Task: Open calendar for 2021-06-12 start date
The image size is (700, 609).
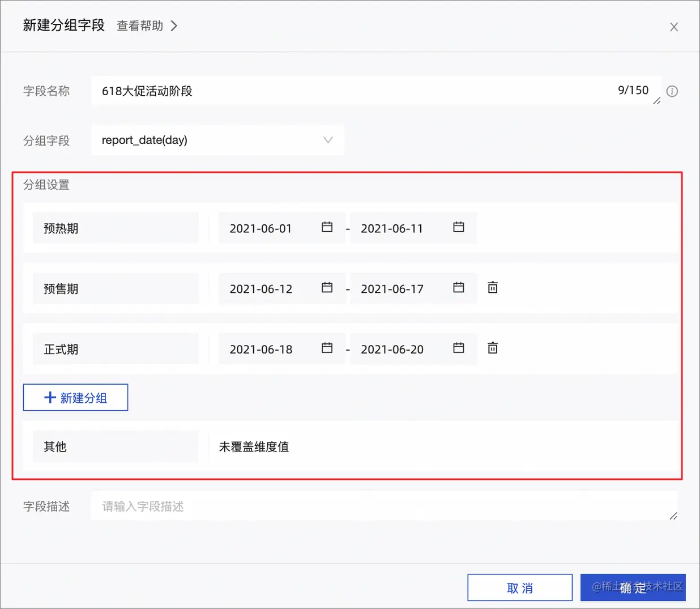Action: (327, 287)
